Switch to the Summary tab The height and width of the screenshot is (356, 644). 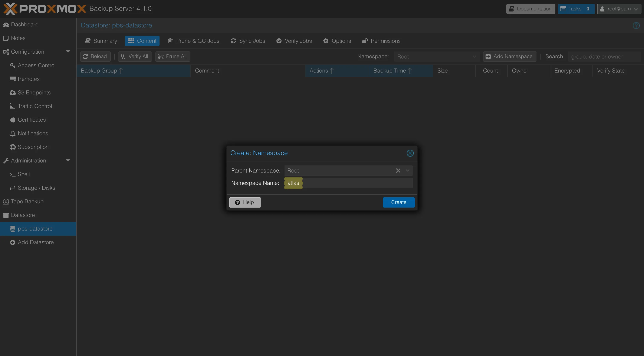(x=101, y=41)
